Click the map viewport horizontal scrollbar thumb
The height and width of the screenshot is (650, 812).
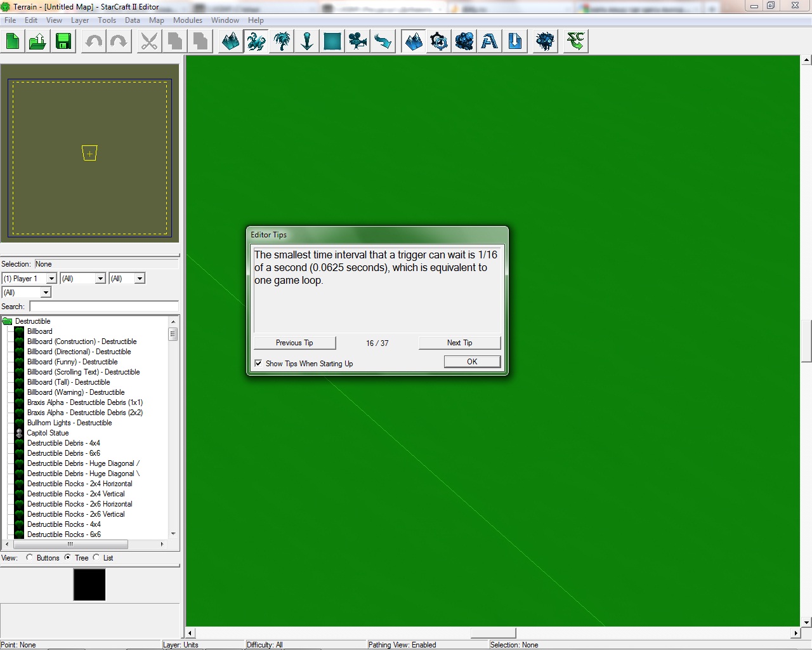tap(493, 633)
